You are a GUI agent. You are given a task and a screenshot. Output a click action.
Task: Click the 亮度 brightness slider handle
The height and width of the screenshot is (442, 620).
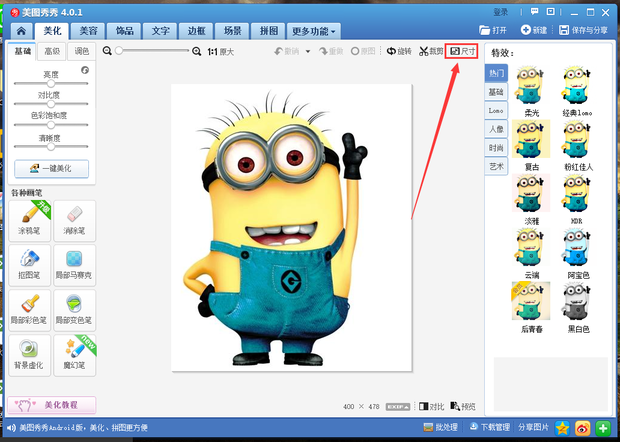51,83
